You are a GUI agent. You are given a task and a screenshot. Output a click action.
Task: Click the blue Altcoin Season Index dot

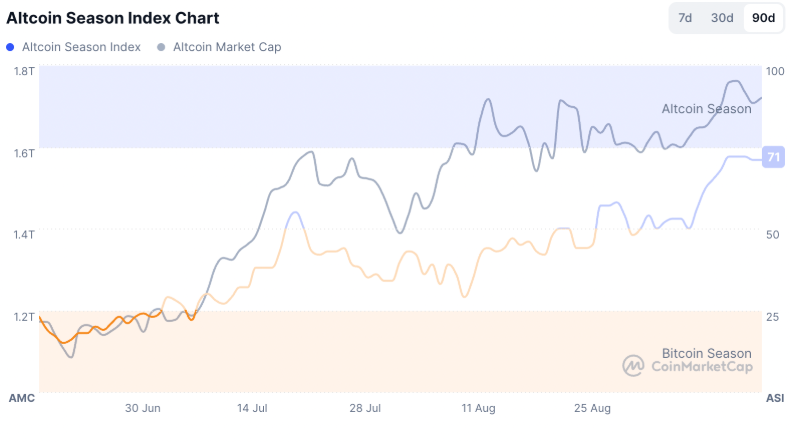point(10,47)
